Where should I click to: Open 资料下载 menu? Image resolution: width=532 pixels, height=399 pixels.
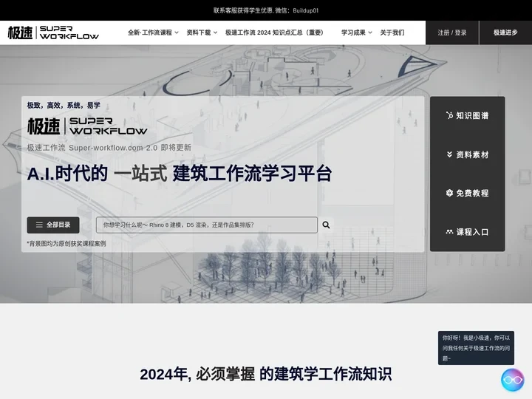(x=202, y=33)
